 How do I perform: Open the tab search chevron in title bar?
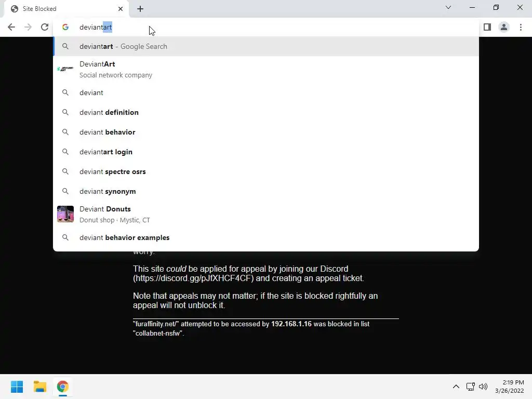tap(448, 7)
